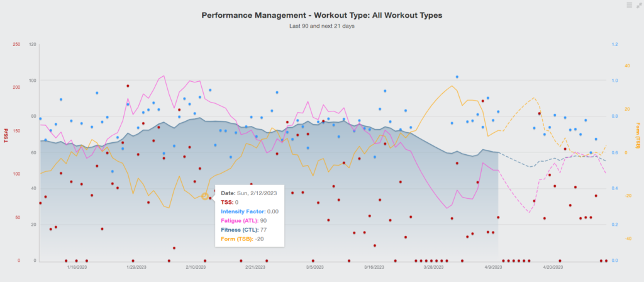Expand the chart to full screen
Screen dimensions: 644x282
click(x=638, y=5)
